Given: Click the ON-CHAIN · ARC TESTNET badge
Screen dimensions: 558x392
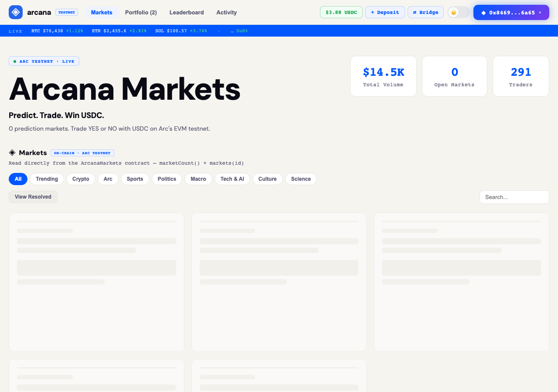Looking at the screenshot, I should 82,153.
